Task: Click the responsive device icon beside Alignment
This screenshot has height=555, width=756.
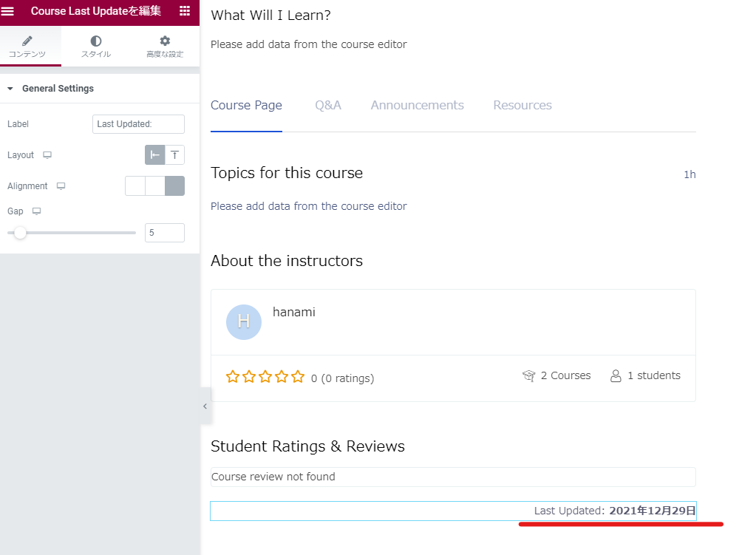Action: point(61,186)
